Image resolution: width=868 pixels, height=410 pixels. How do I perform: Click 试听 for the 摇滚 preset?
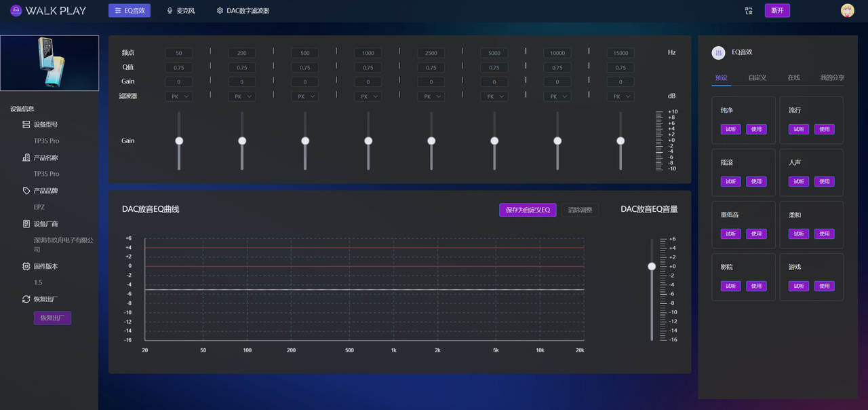point(730,181)
